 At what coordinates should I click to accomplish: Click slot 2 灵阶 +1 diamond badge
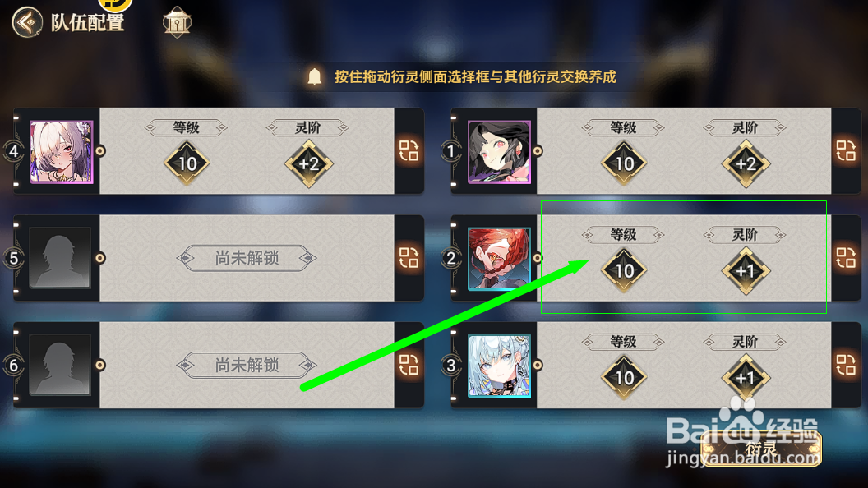[x=746, y=271]
